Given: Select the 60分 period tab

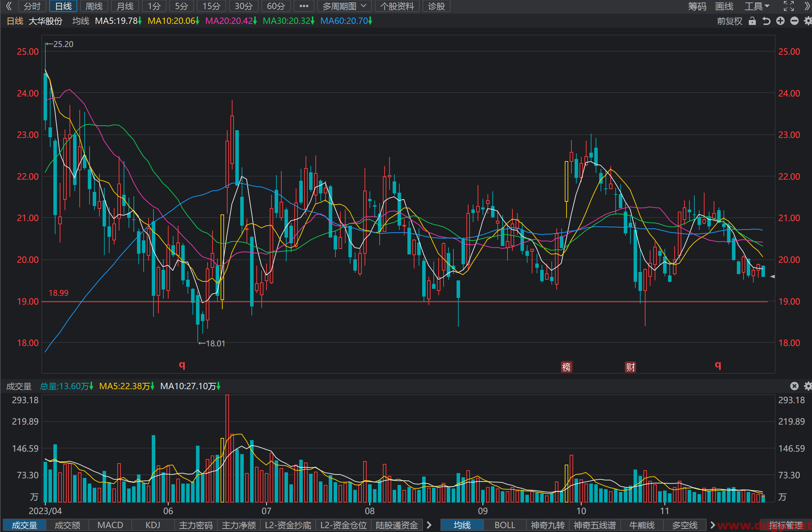Looking at the screenshot, I should click(276, 6).
